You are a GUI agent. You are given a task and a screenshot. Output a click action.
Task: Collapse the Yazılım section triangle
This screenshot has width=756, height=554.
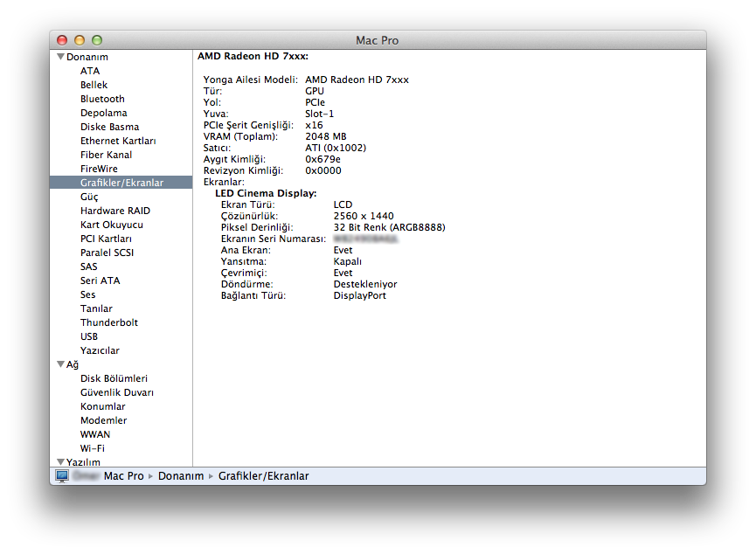pyautogui.click(x=61, y=462)
